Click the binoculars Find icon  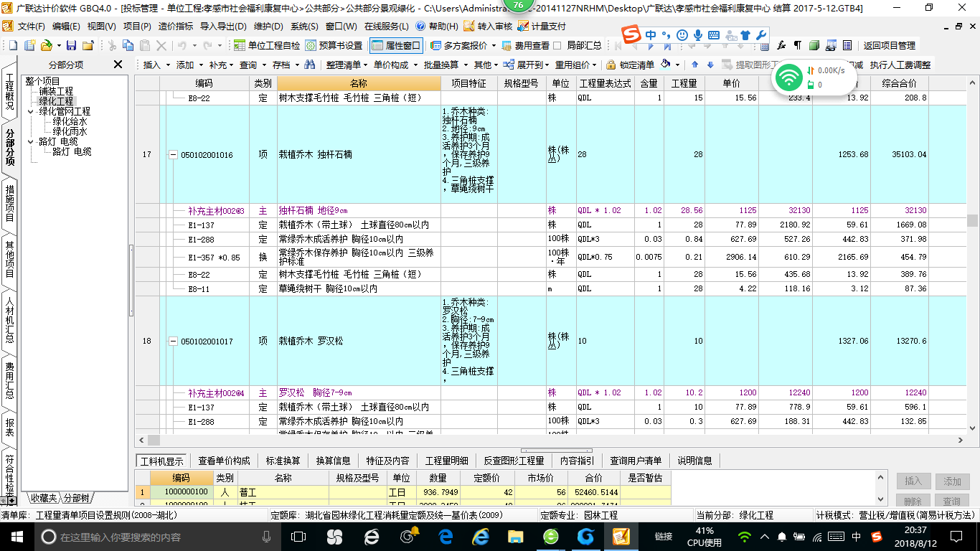pos(310,65)
